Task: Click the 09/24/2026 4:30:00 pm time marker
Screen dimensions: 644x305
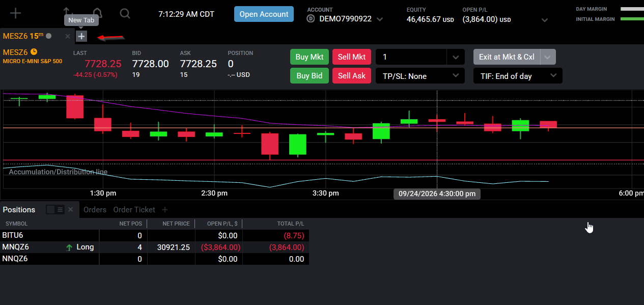Action: 437,193
